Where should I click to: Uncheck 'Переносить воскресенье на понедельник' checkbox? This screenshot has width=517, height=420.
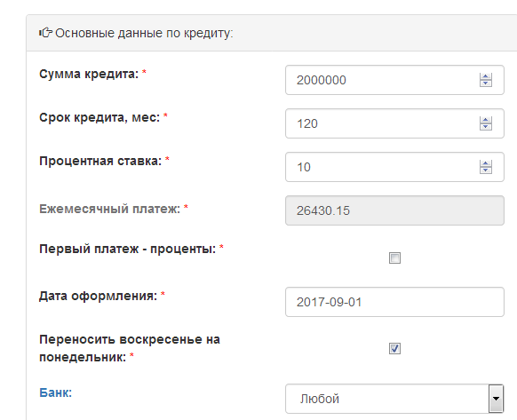point(394,348)
